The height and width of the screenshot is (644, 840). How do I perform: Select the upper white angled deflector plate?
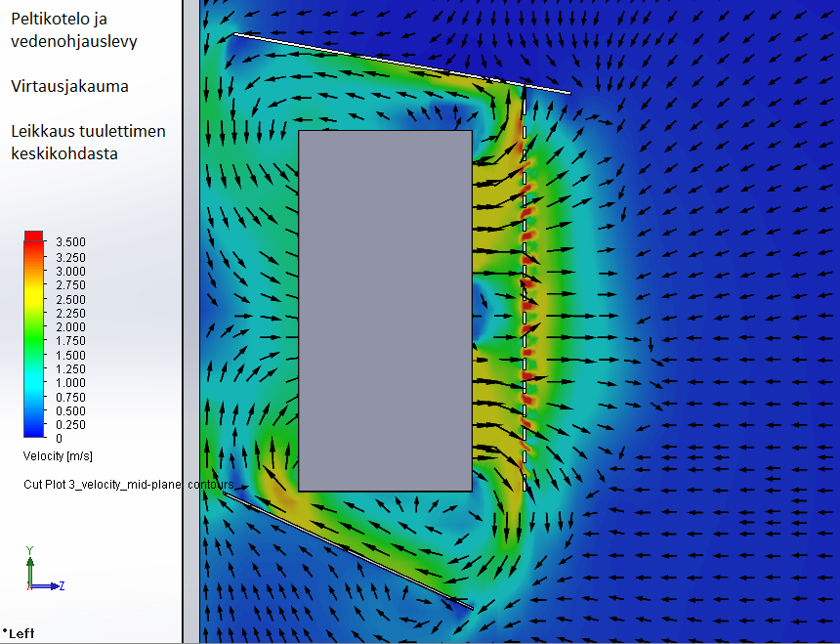click(x=400, y=64)
